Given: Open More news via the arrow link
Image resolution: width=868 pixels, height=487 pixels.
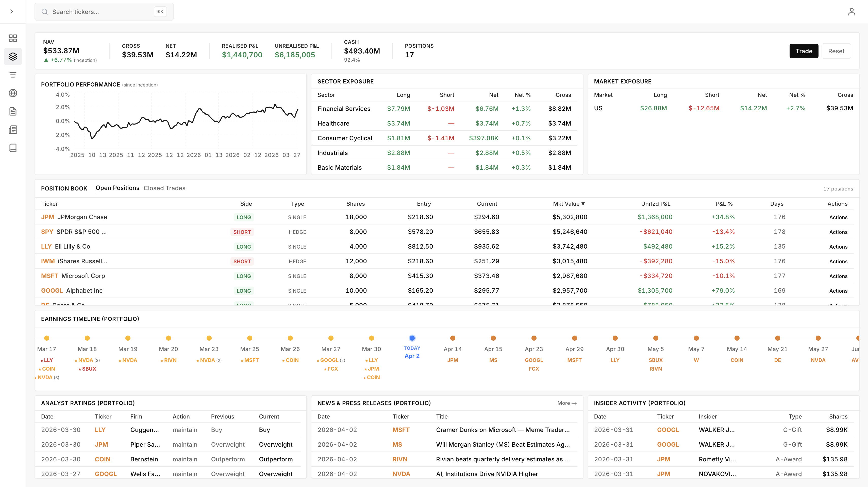Looking at the screenshot, I should 567,403.
